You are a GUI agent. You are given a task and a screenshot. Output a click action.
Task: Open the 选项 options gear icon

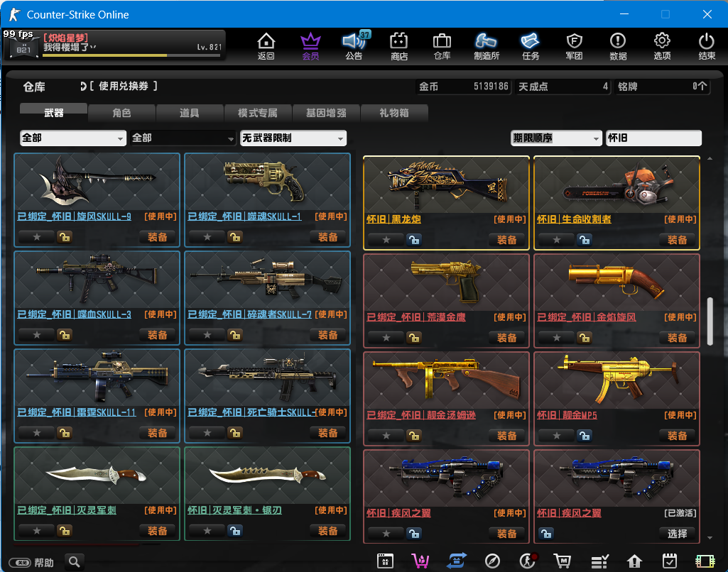[662, 46]
